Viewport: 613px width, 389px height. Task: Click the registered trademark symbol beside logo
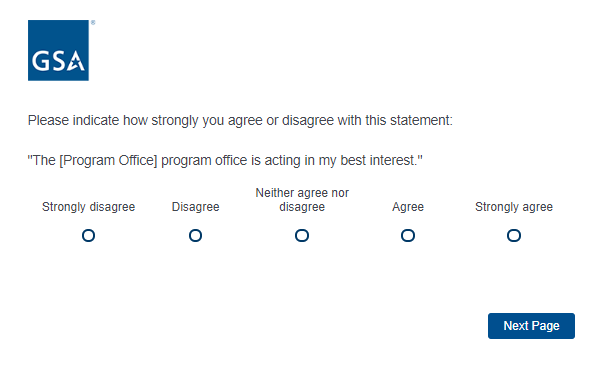[x=93, y=23]
